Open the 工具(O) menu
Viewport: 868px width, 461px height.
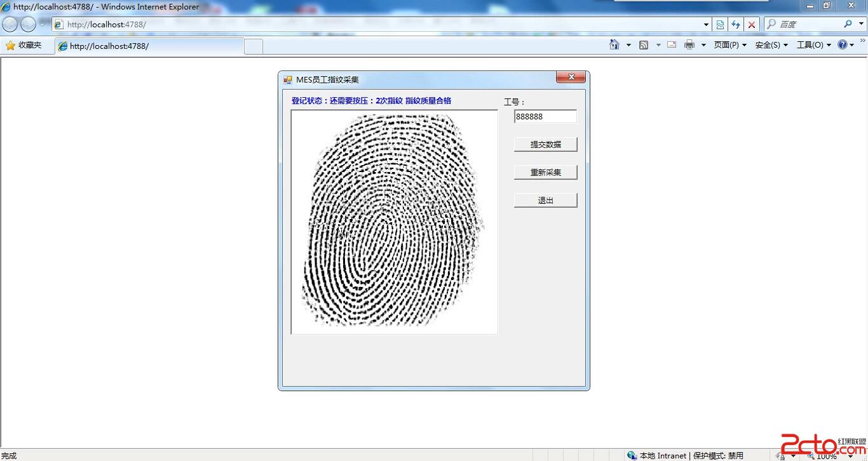814,45
